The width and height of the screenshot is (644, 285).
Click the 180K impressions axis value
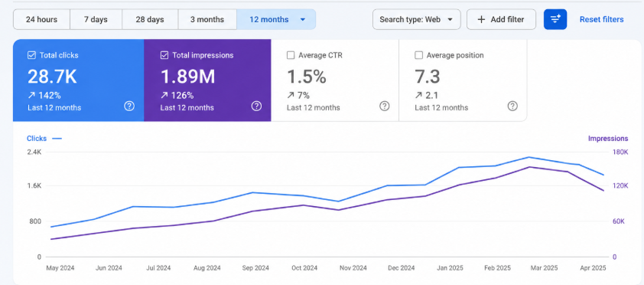point(620,152)
